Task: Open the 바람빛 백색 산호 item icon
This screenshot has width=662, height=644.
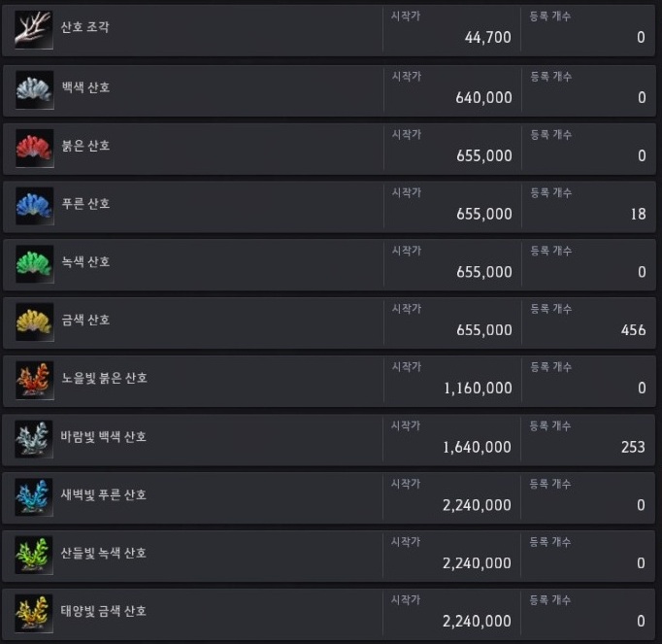Action: [34, 439]
